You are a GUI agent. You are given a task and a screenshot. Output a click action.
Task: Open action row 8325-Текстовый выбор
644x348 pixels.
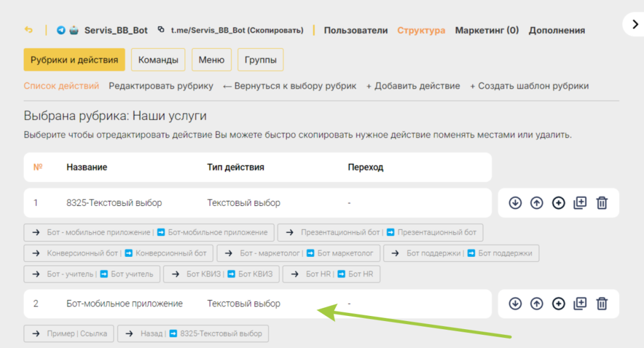[x=257, y=203]
